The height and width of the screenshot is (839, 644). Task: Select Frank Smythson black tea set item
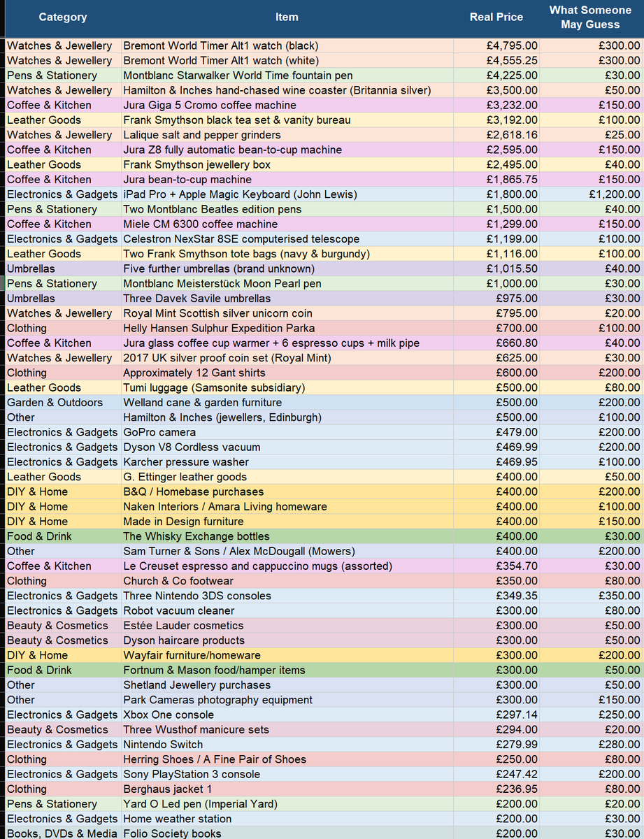(x=287, y=120)
